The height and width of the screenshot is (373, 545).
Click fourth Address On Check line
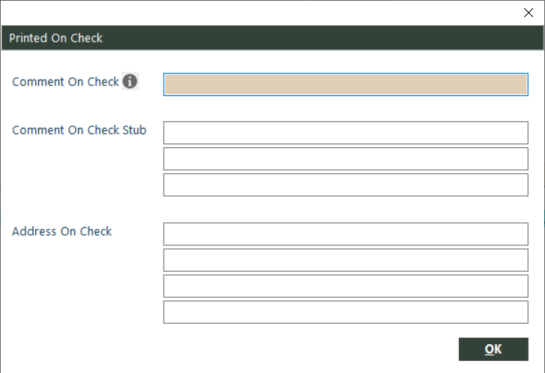click(346, 312)
